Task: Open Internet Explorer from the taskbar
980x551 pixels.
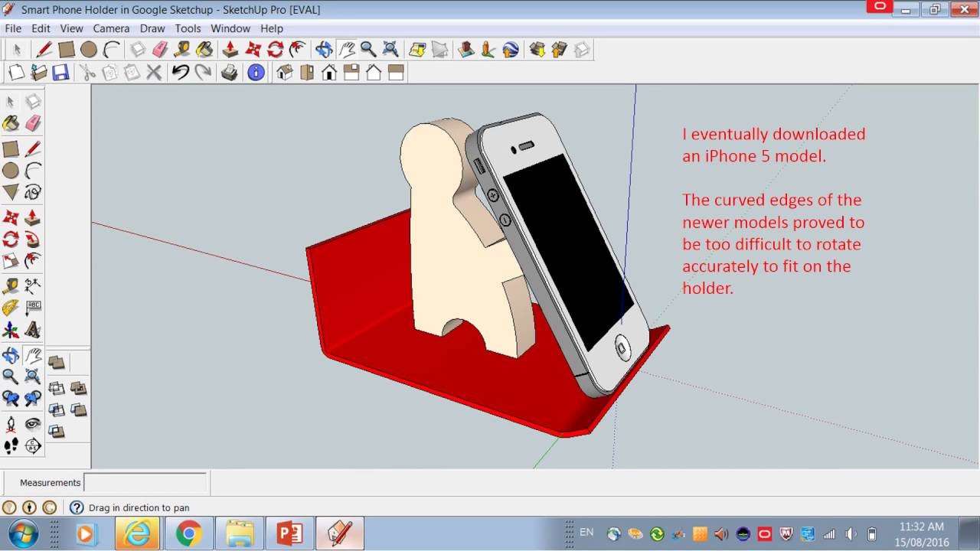Action: [x=139, y=533]
